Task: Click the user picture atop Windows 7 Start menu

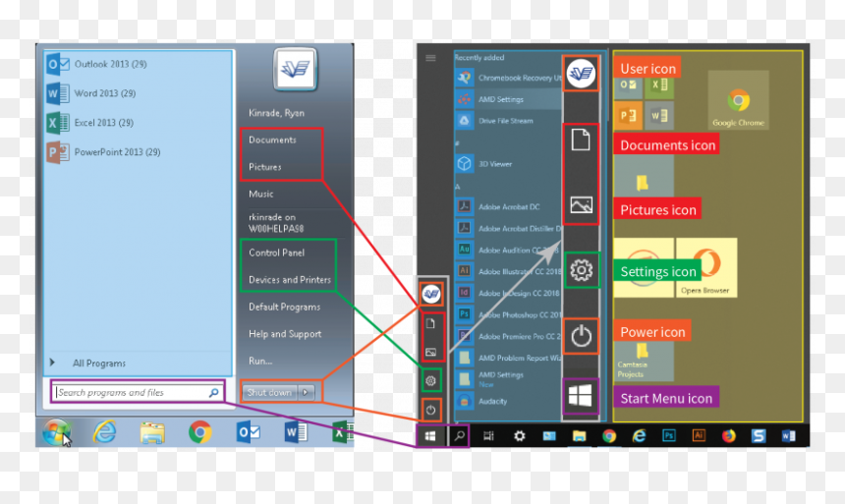Action: click(295, 69)
